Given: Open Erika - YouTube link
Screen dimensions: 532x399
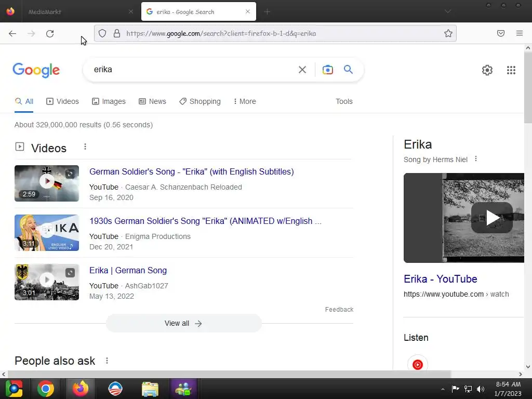Looking at the screenshot, I should point(441,279).
